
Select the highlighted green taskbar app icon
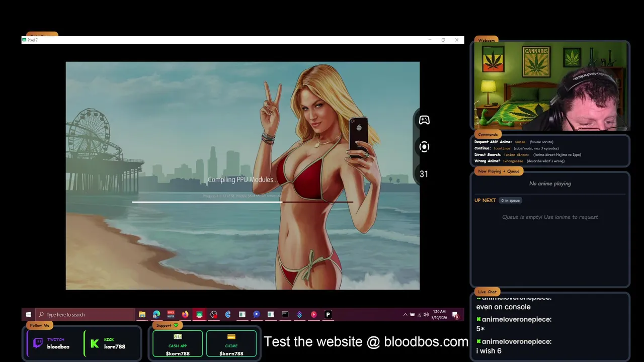pyautogui.click(x=199, y=315)
